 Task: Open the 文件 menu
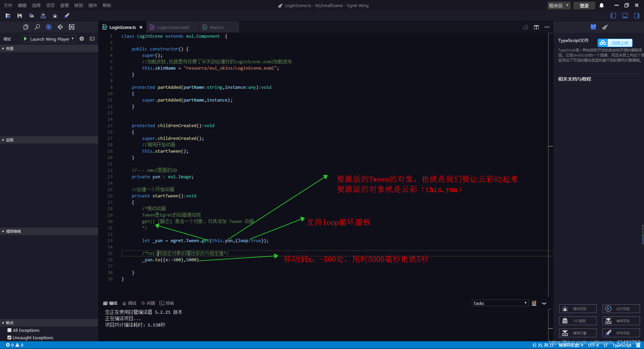click(8, 5)
